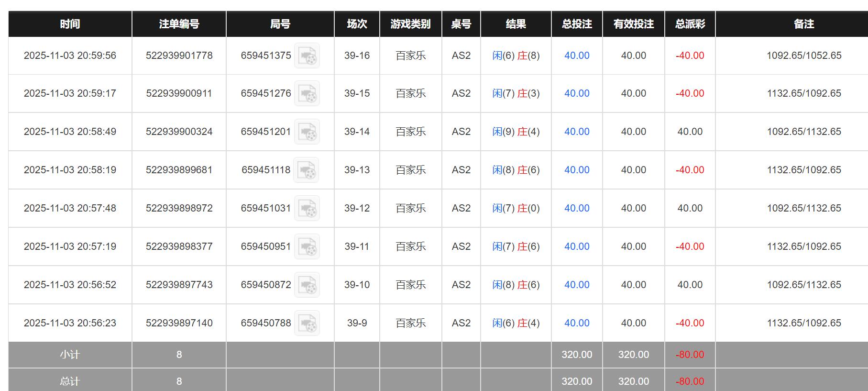Click the blue 40.00 amount for round 39-12
The width and height of the screenshot is (868, 391).
click(x=576, y=208)
